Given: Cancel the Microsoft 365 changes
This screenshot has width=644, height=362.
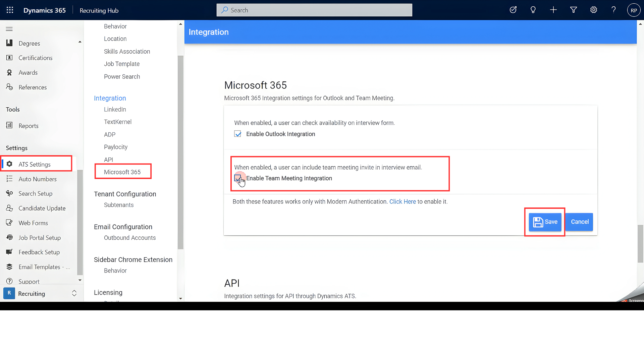Looking at the screenshot, I should pyautogui.click(x=580, y=222).
